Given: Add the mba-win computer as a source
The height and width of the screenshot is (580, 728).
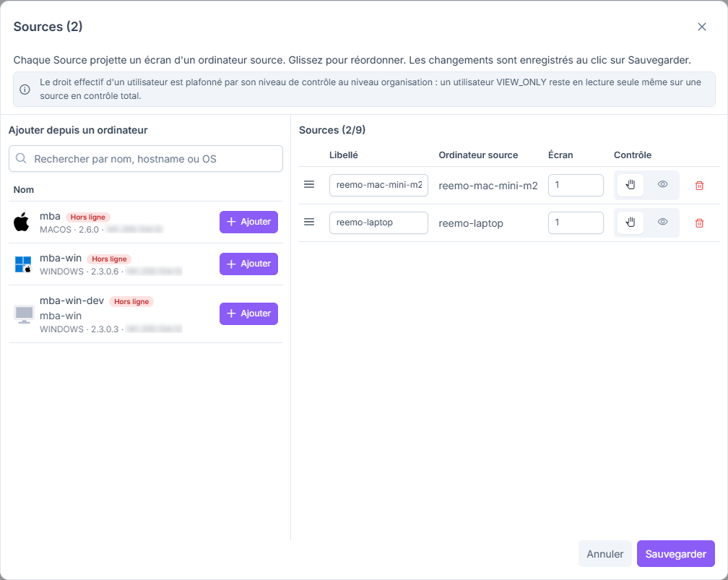Looking at the screenshot, I should click(x=249, y=264).
